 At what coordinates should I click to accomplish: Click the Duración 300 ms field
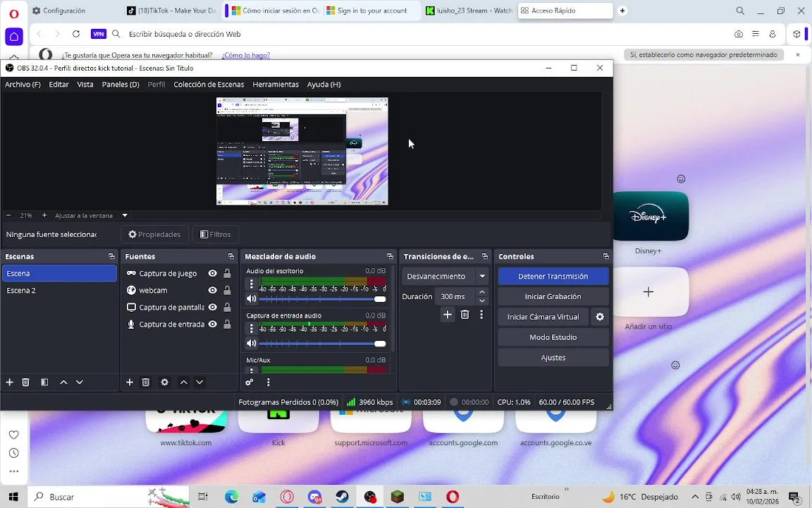455,296
